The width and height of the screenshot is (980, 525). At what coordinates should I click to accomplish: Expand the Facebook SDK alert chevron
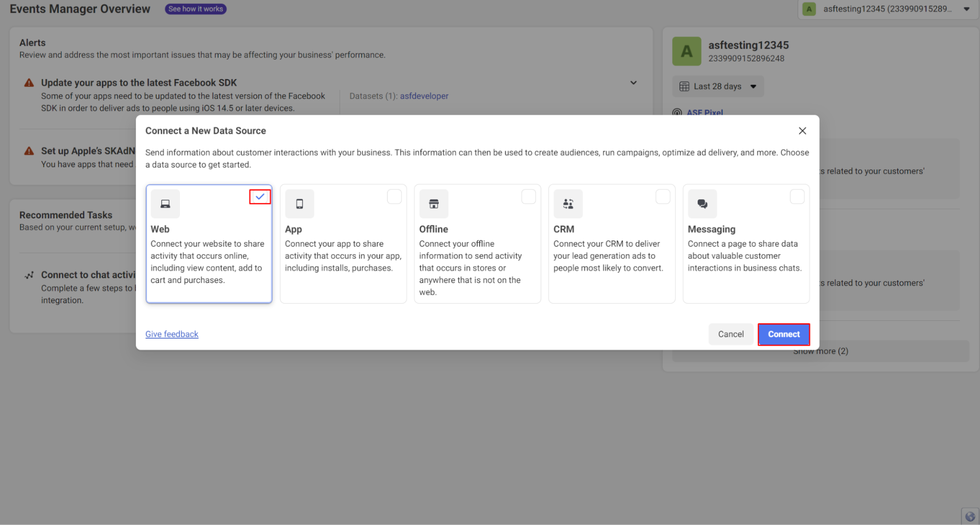633,83
